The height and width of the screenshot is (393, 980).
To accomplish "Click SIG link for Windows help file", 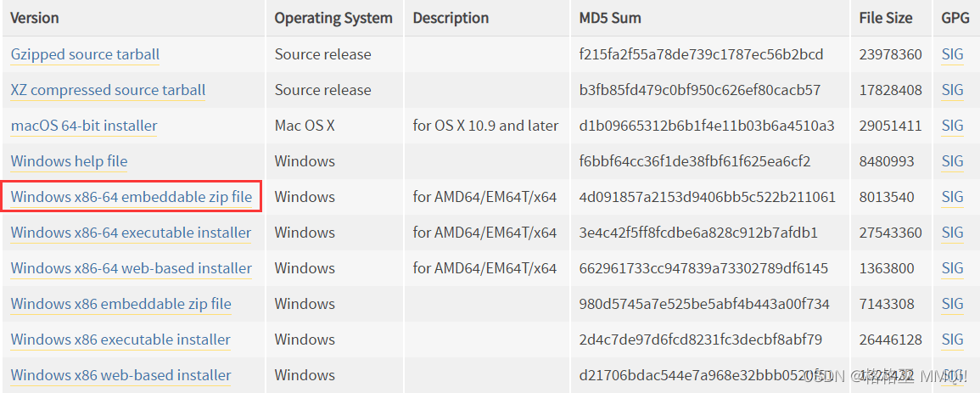I will [952, 161].
